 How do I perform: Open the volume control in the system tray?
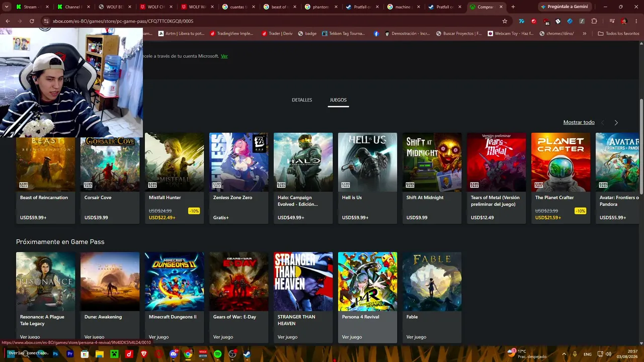click(608, 354)
